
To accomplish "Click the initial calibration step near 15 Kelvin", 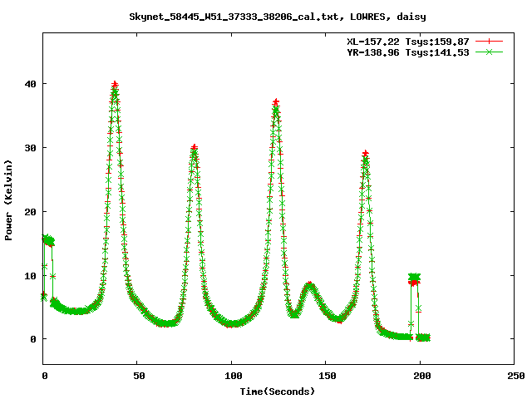I will 48,240.
